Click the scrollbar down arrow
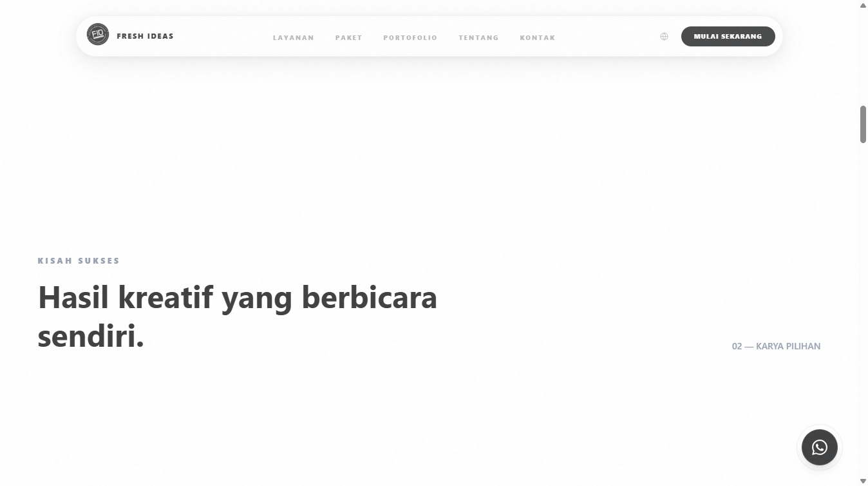This screenshot has height=486, width=868. pyautogui.click(x=863, y=481)
